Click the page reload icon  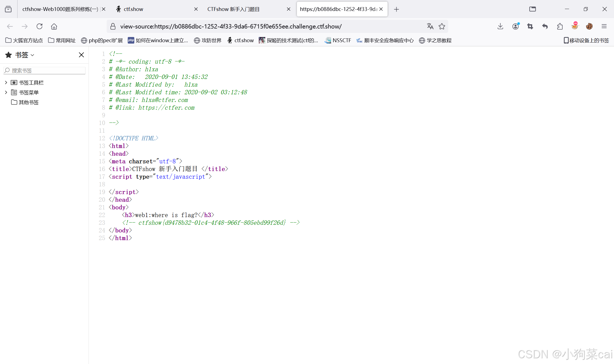point(39,26)
